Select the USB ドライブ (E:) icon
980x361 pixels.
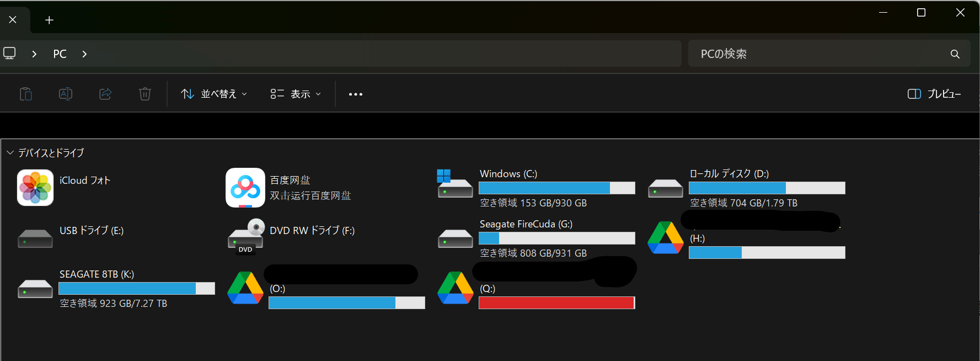click(35, 238)
